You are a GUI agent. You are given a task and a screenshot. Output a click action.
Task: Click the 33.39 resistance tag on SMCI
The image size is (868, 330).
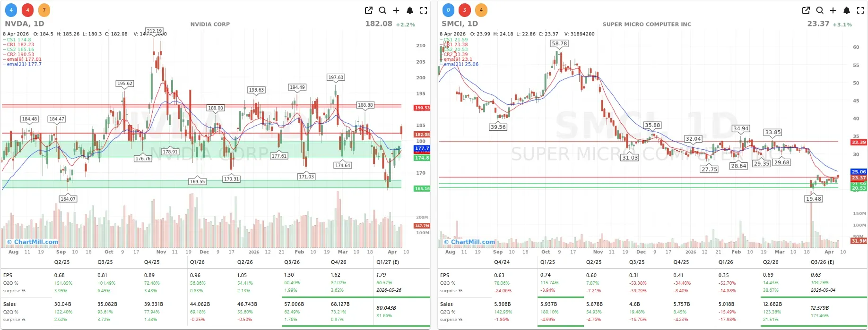(x=859, y=142)
